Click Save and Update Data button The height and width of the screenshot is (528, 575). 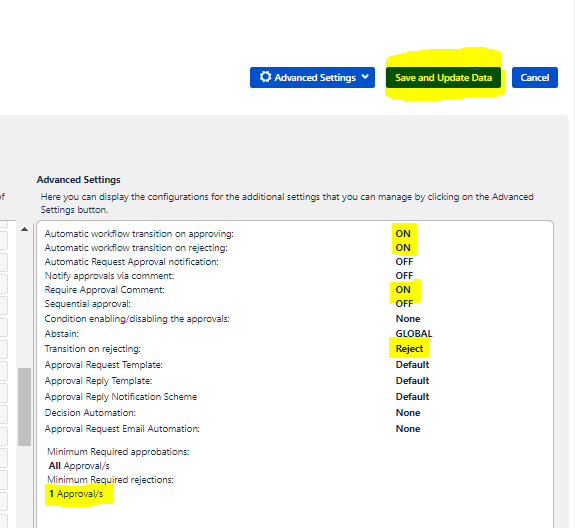pyautogui.click(x=443, y=77)
